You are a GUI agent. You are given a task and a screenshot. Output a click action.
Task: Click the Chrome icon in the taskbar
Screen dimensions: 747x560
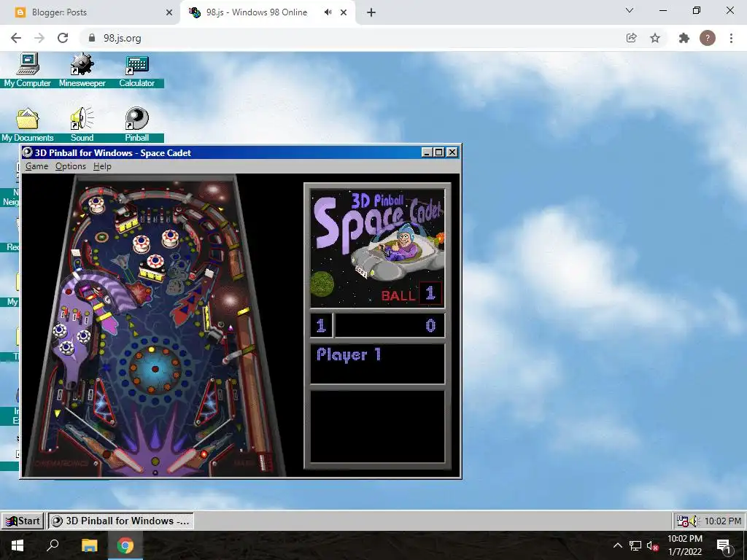coord(125,545)
